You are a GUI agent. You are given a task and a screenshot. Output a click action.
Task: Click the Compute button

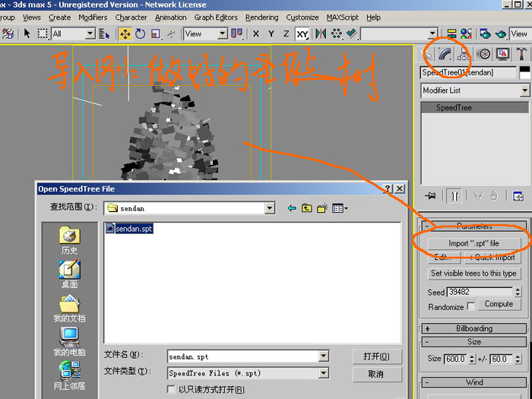[499, 304]
